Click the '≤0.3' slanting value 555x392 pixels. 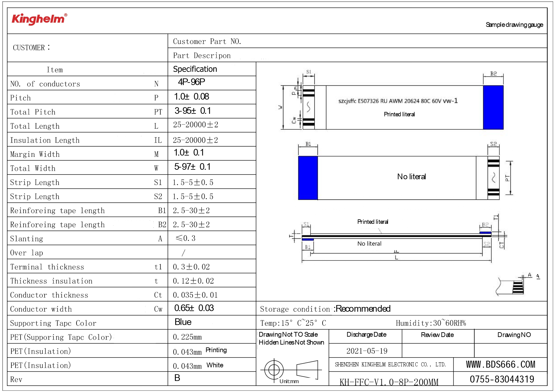[x=186, y=238]
